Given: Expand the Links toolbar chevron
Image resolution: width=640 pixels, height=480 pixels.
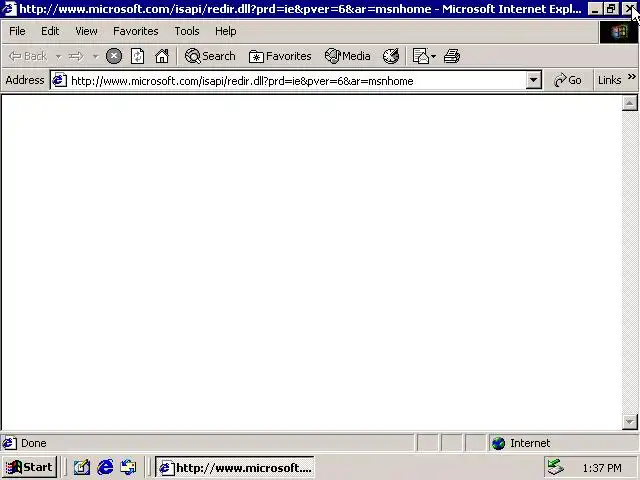Looking at the screenshot, I should point(632,76).
